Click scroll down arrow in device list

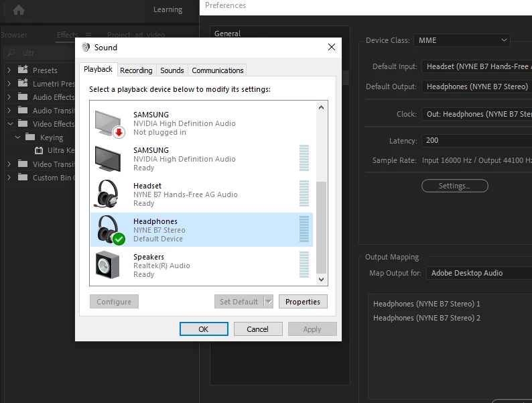322,280
